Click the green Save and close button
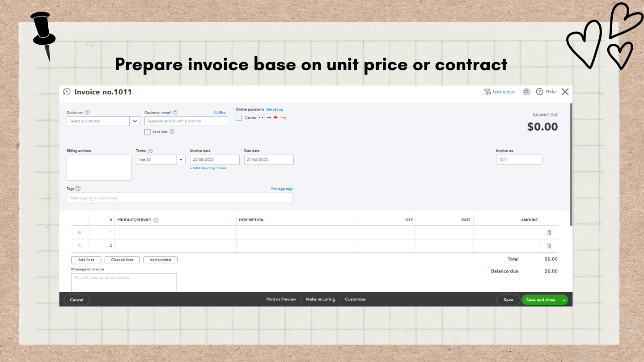 coord(541,300)
